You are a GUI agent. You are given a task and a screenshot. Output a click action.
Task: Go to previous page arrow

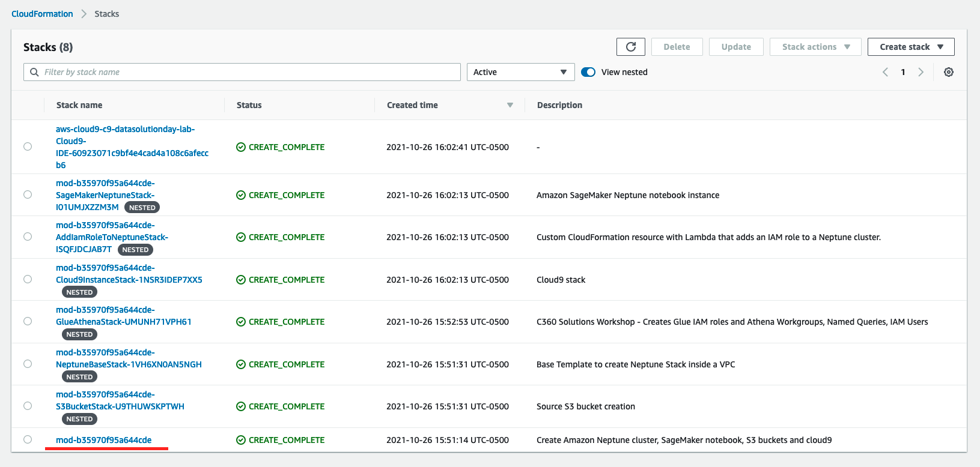click(885, 72)
